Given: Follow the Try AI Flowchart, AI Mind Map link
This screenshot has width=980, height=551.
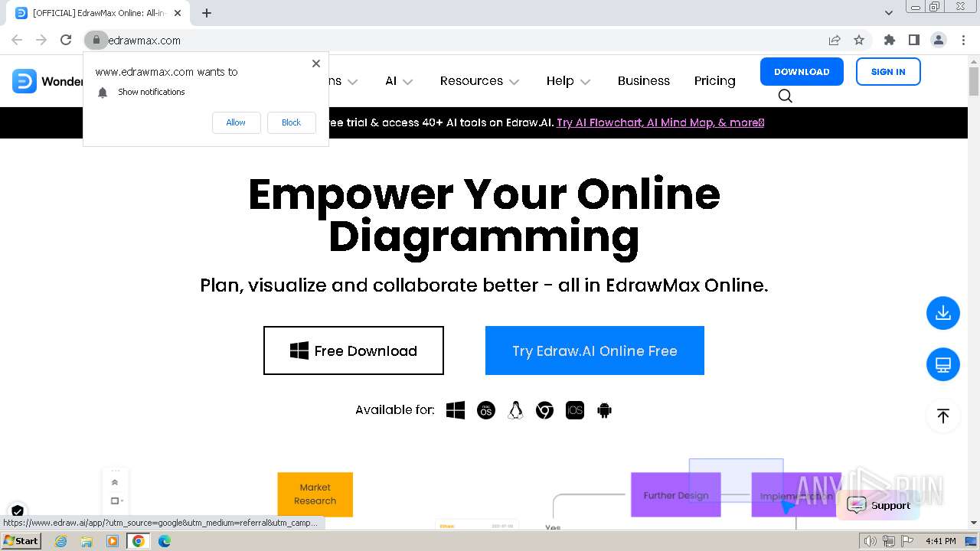Looking at the screenshot, I should click(x=660, y=122).
